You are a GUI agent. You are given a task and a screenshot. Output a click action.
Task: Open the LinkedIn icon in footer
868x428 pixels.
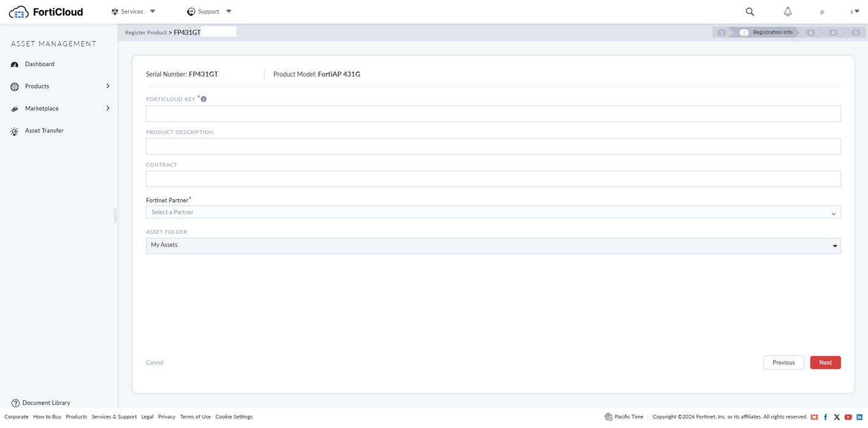click(859, 417)
